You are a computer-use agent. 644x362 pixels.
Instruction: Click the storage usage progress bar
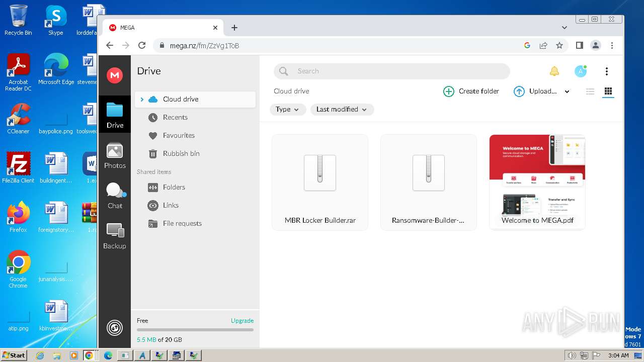[x=195, y=330]
